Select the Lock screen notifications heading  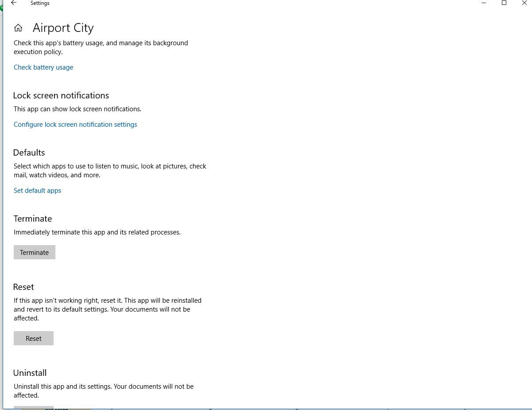[x=61, y=95]
